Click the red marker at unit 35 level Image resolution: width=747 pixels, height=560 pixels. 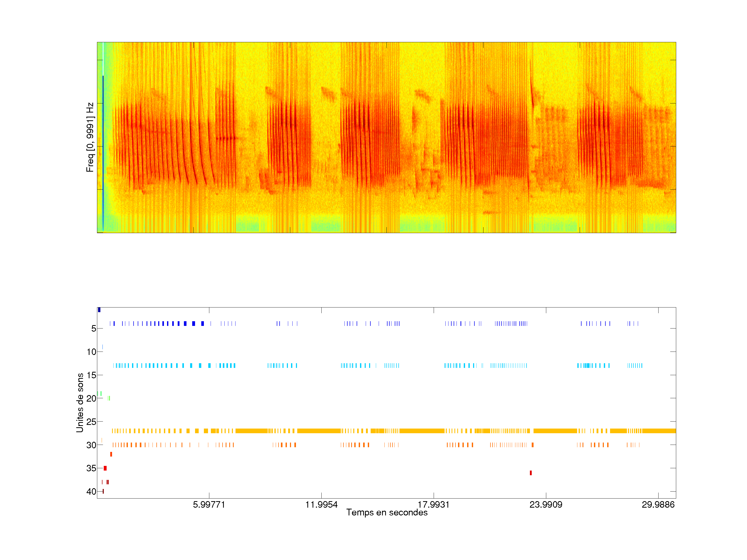click(105, 468)
